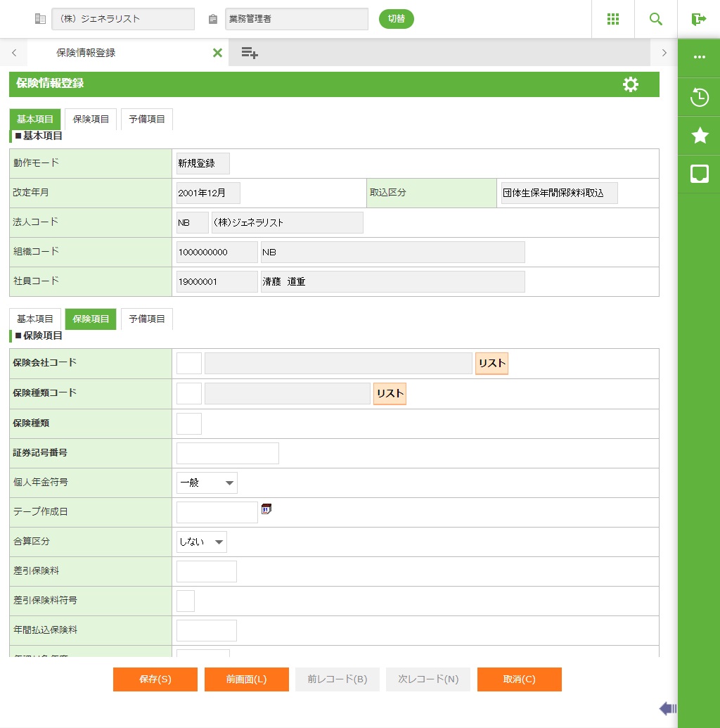This screenshot has width=720, height=728.
Task: Click the 証券記号番号 input field
Action: click(228, 454)
